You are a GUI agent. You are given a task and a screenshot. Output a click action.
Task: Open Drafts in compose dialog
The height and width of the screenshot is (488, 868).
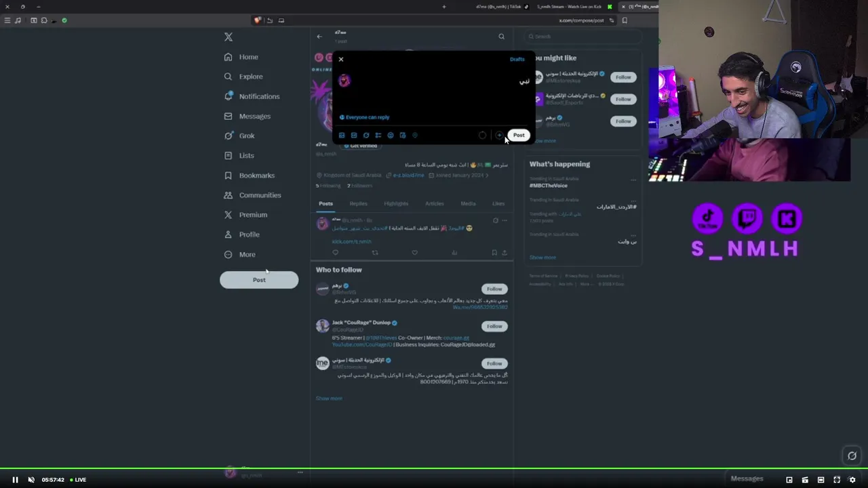click(517, 59)
